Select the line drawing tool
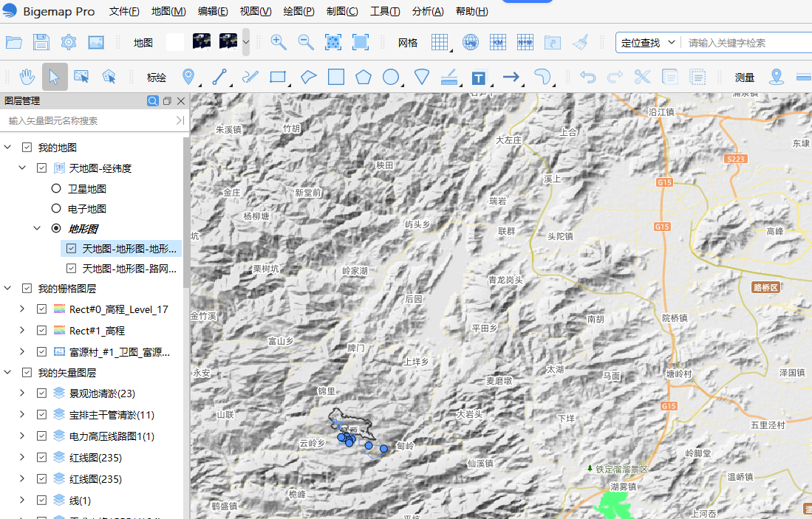The image size is (812, 519). (x=219, y=77)
